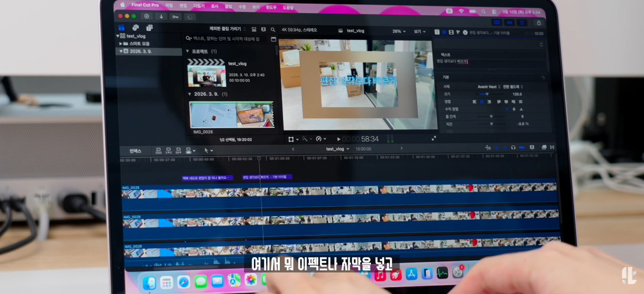The height and width of the screenshot is (294, 644).
Task: Open the Video inspector blue icon
Action: point(444,32)
